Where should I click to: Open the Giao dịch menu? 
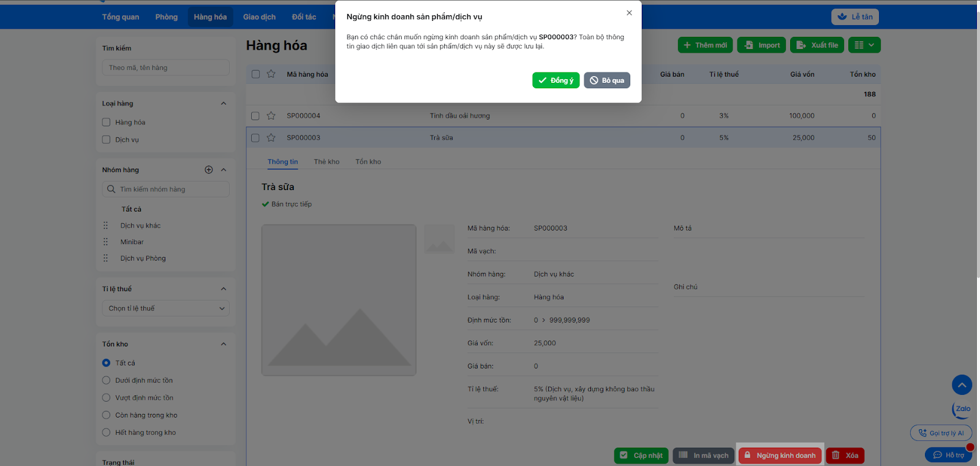pyautogui.click(x=260, y=17)
